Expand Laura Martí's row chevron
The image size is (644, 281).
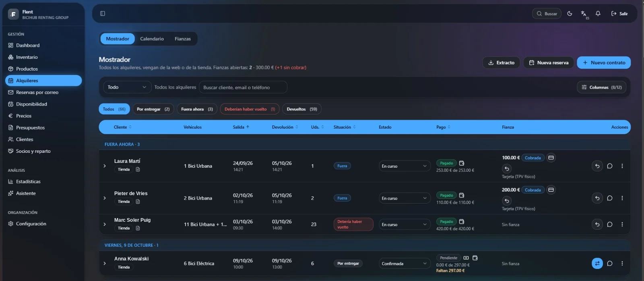[x=105, y=166]
